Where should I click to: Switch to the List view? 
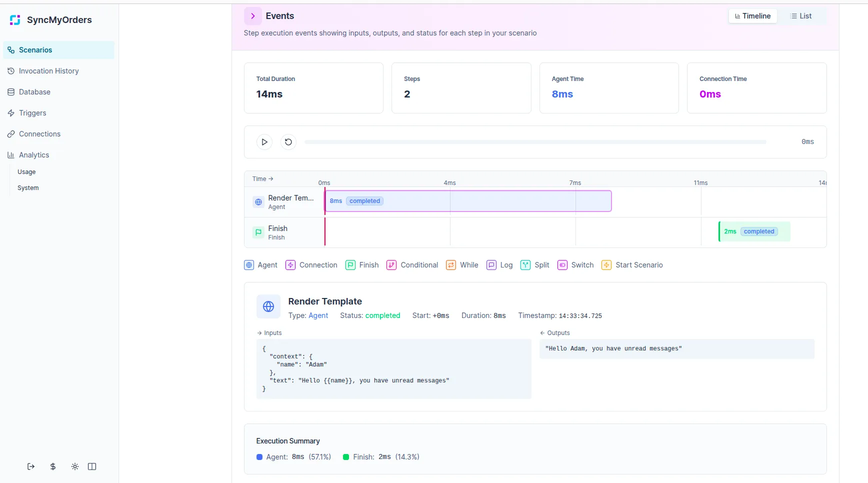[800, 16]
